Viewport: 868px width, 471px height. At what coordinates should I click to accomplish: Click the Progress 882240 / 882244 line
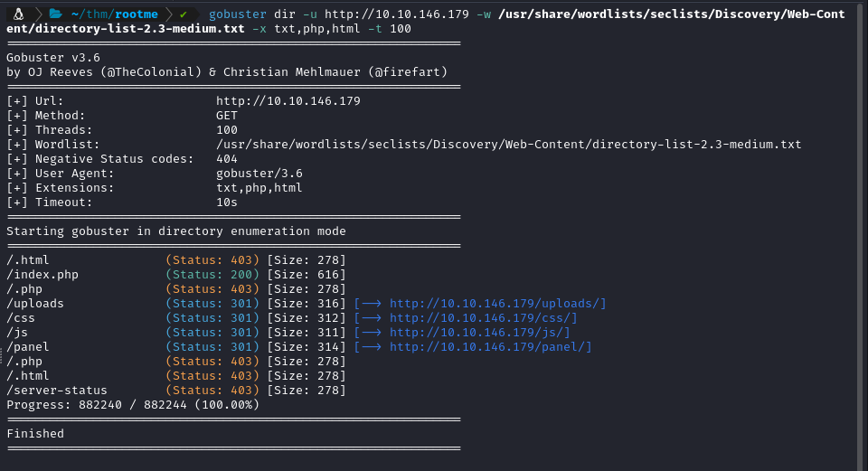[133, 405]
